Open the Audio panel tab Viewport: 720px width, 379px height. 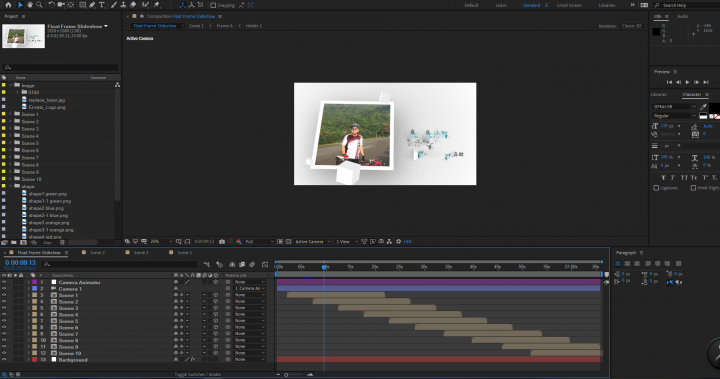coord(682,16)
